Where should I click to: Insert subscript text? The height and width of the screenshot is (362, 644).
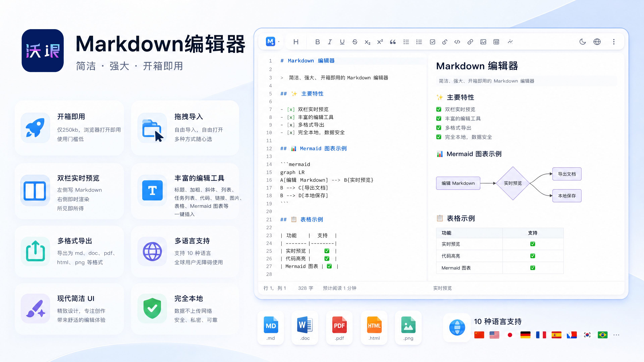[x=367, y=42]
